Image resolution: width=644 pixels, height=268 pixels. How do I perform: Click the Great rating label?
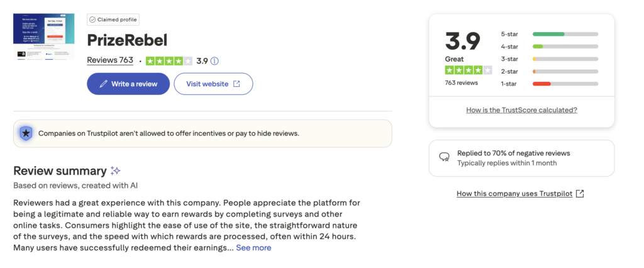(x=454, y=59)
